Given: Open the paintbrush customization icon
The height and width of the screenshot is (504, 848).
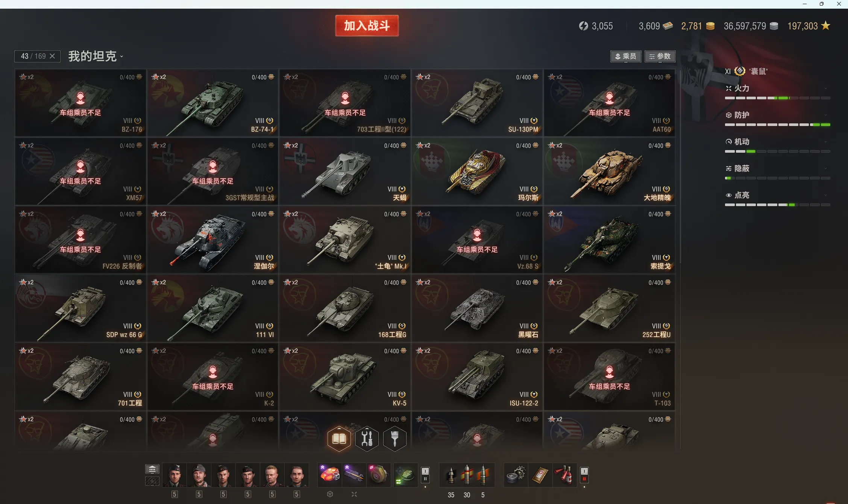Looking at the screenshot, I should [394, 439].
